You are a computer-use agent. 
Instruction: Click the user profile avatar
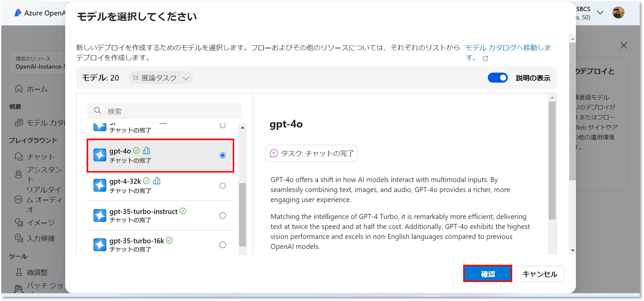[618, 12]
